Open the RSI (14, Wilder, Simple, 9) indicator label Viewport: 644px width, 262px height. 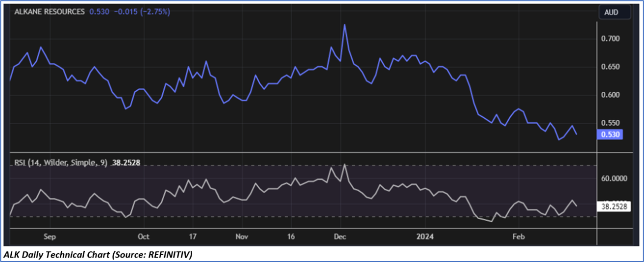pyautogui.click(x=60, y=163)
